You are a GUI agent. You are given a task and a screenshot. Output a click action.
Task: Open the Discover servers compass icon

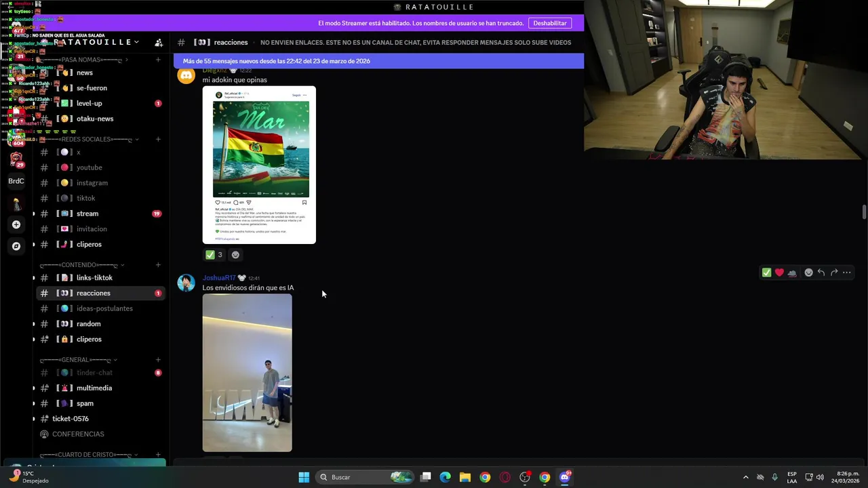point(16,246)
